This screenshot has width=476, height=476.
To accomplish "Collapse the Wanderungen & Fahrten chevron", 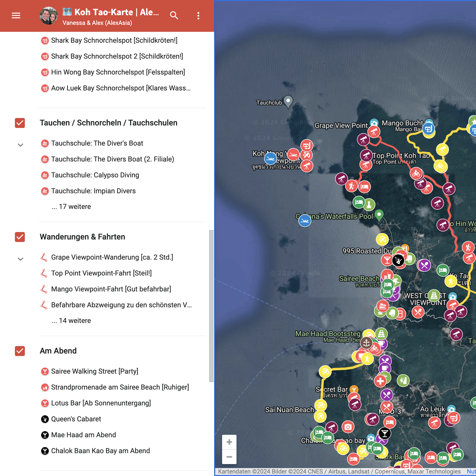I will tap(21, 259).
